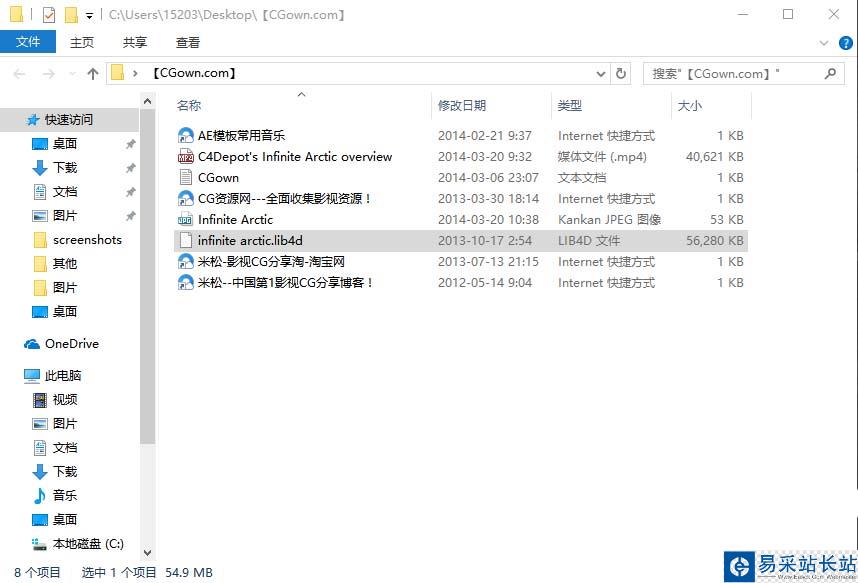The image size is (858, 583).
Task: Click 【CGown.com】 breadcrumb in address bar
Action: (x=194, y=73)
